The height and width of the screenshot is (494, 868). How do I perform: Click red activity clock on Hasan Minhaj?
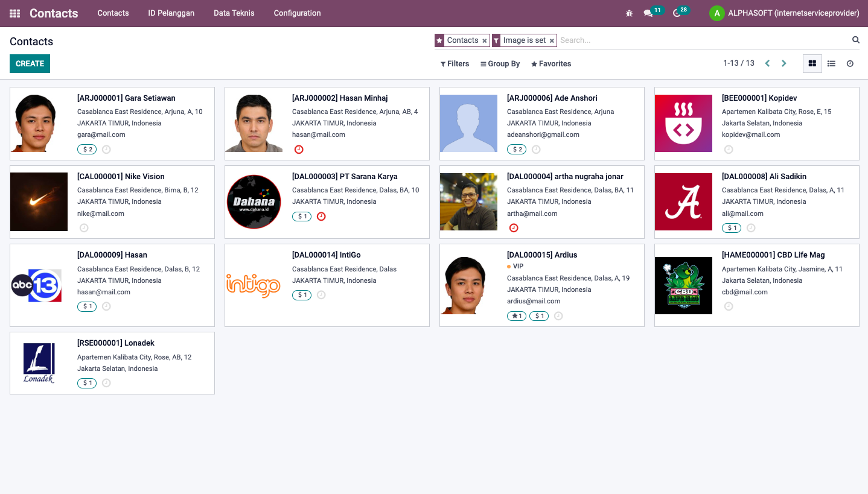point(299,150)
